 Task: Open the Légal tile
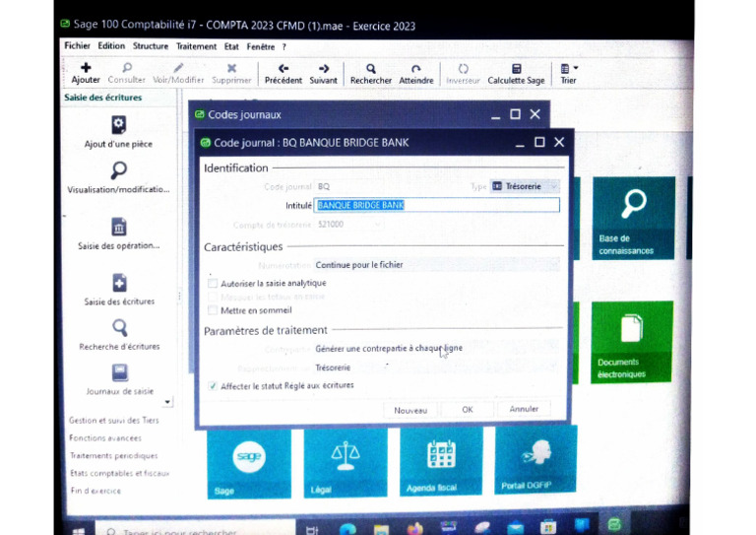(346, 462)
